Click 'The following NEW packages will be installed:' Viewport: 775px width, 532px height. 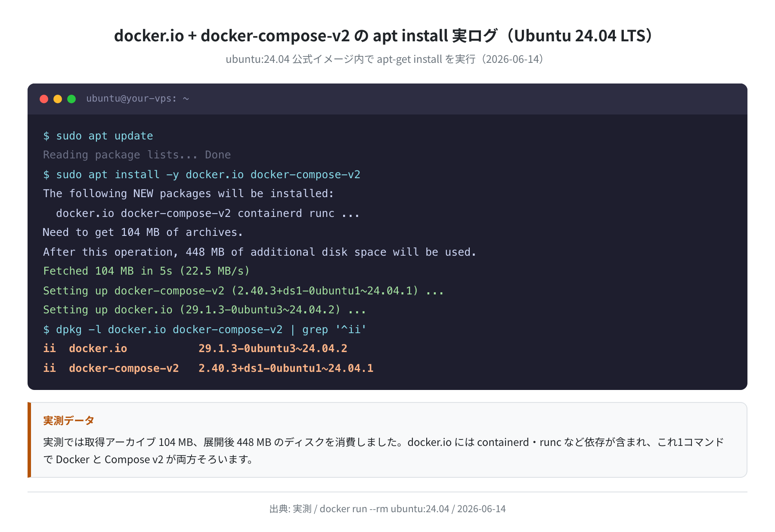click(x=189, y=194)
